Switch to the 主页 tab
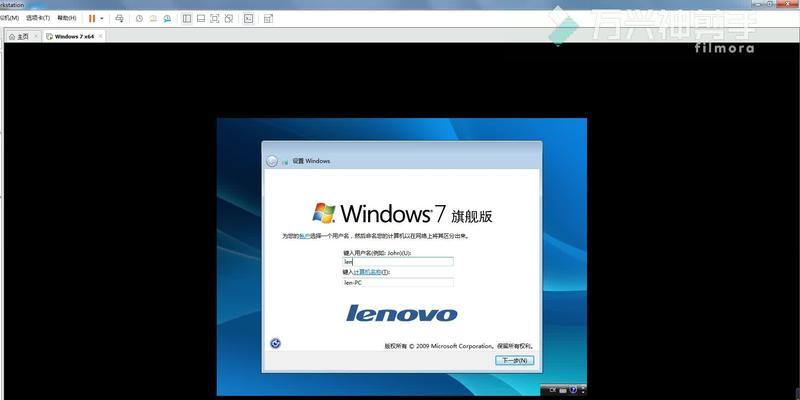800x400 pixels. [x=22, y=36]
